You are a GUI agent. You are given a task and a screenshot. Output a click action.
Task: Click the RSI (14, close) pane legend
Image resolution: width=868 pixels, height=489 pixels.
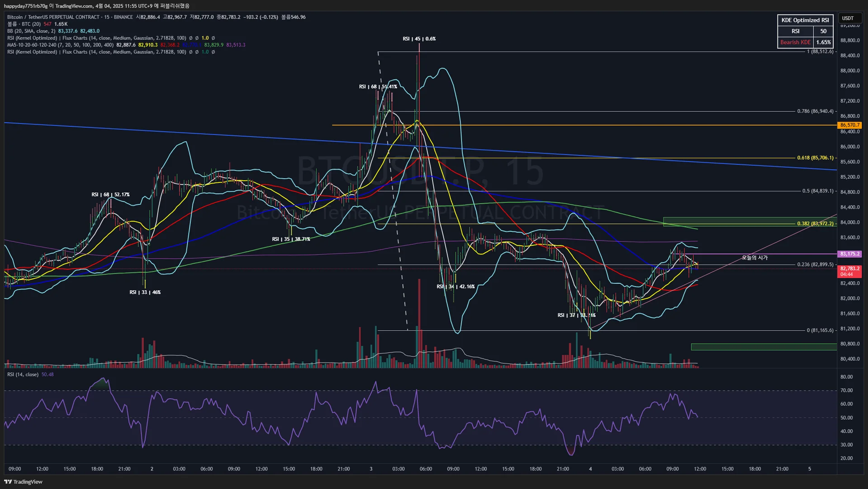pos(23,374)
